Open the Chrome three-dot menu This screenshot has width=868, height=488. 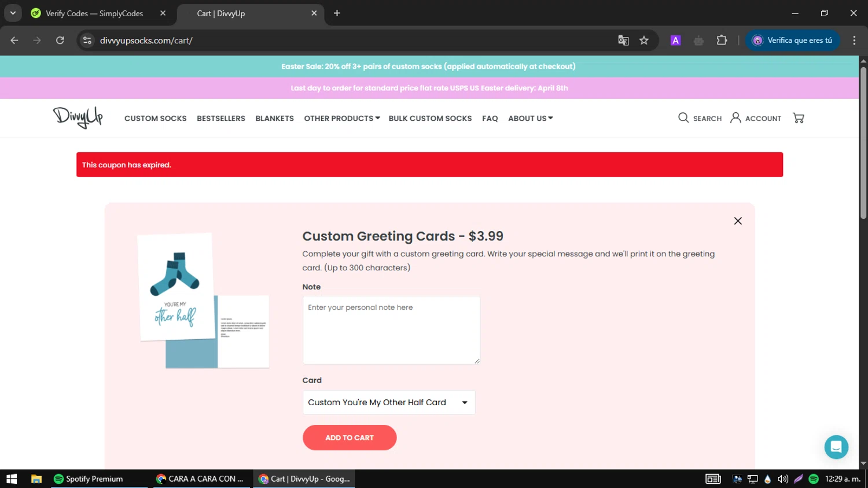coord(854,41)
